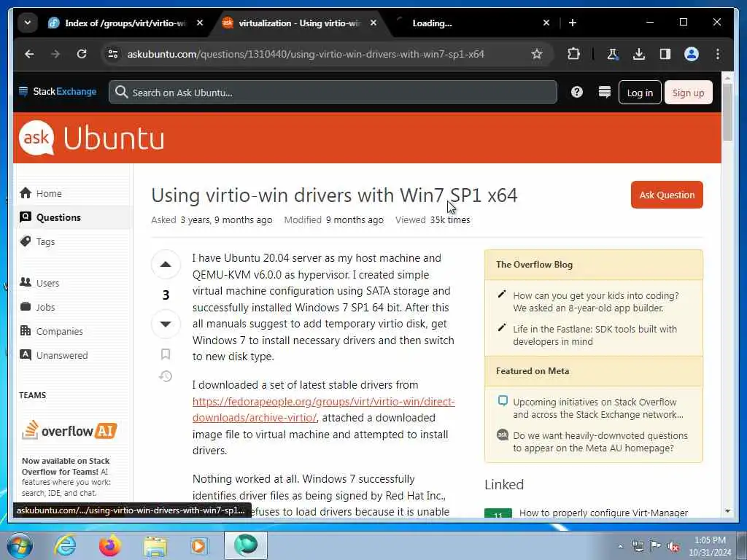The image size is (747, 560).
Task: Close the Index of /groups/virt tab
Action: (200, 23)
